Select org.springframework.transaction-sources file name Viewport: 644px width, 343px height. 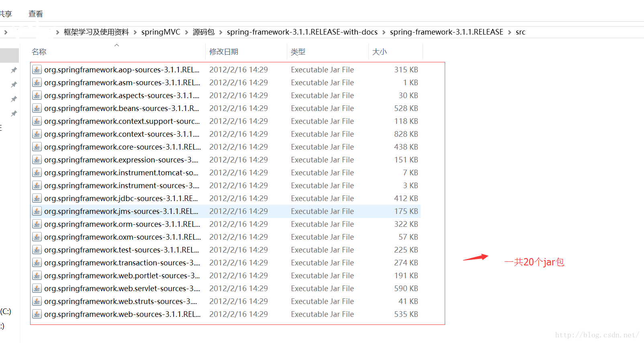pos(122,263)
